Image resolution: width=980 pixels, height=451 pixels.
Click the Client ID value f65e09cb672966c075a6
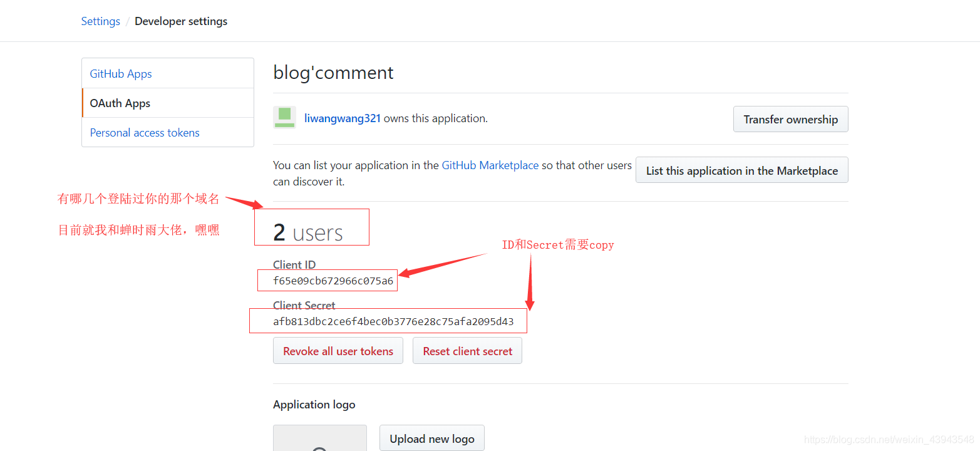(x=333, y=281)
